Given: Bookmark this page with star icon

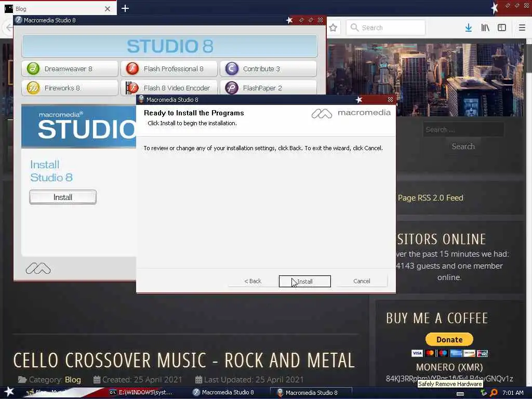Looking at the screenshot, I should 333,28.
